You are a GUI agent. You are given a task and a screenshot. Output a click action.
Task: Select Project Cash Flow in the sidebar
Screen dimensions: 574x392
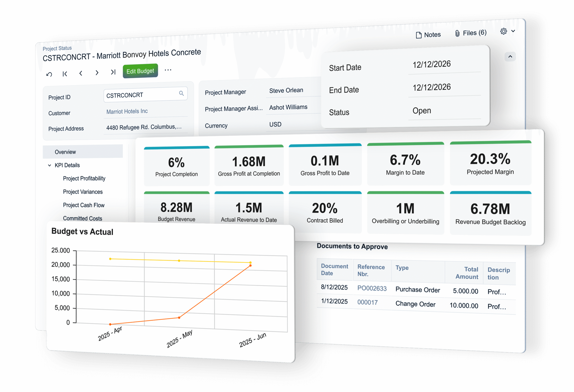84,205
